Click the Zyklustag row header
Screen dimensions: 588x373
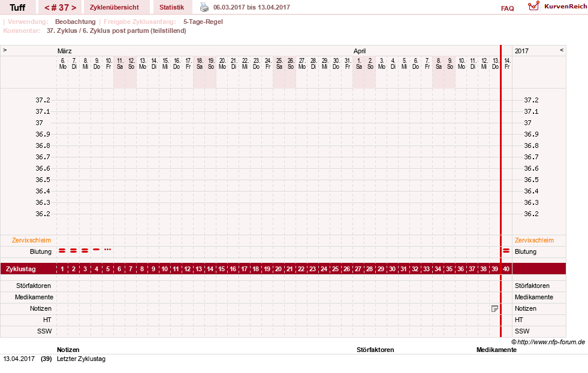point(20,269)
